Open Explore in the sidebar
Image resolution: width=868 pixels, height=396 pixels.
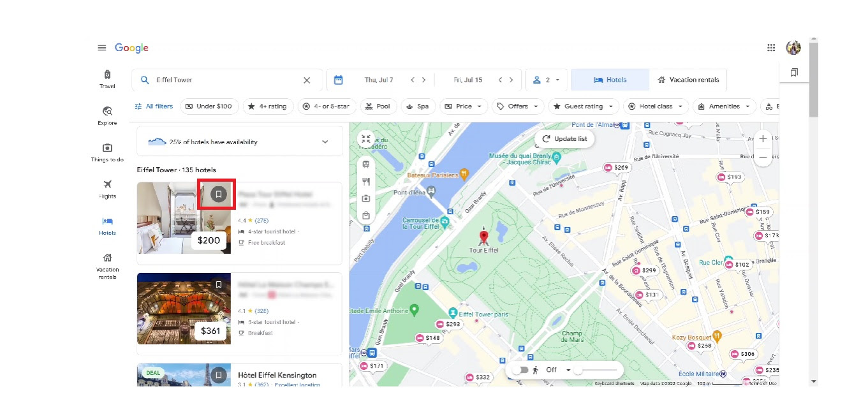(x=107, y=116)
